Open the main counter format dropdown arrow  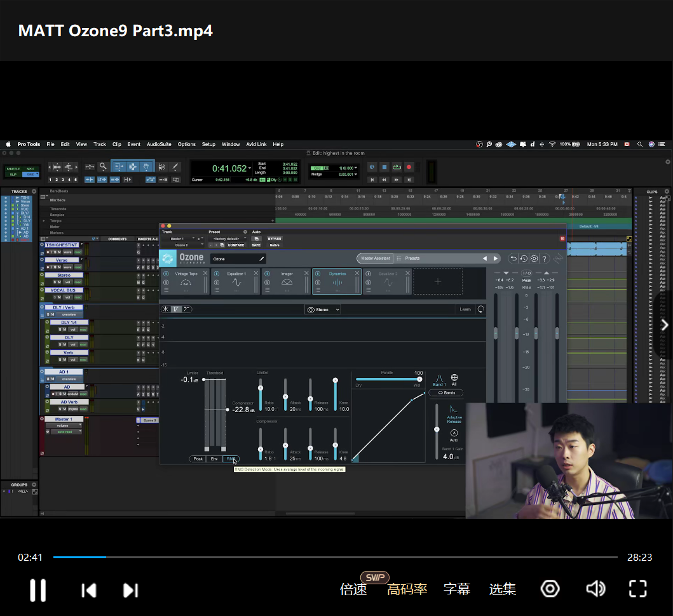point(249,168)
